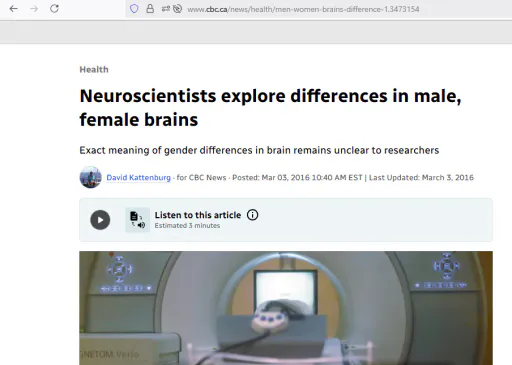Go forward to the next page
Image resolution: width=512 pixels, height=365 pixels.
[x=34, y=9]
